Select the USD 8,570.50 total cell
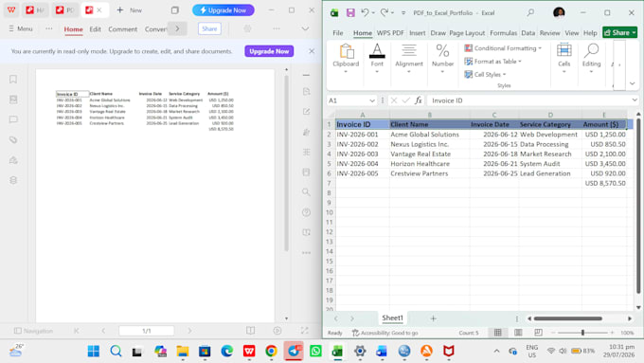 tap(604, 183)
